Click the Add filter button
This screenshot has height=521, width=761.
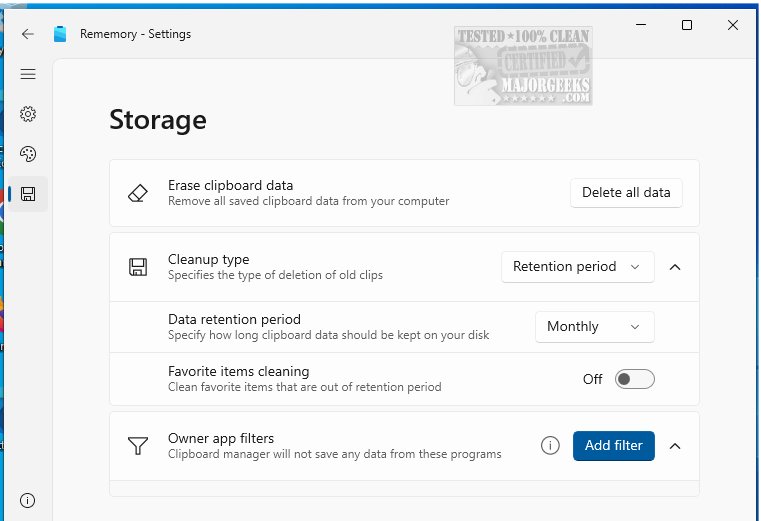(613, 446)
